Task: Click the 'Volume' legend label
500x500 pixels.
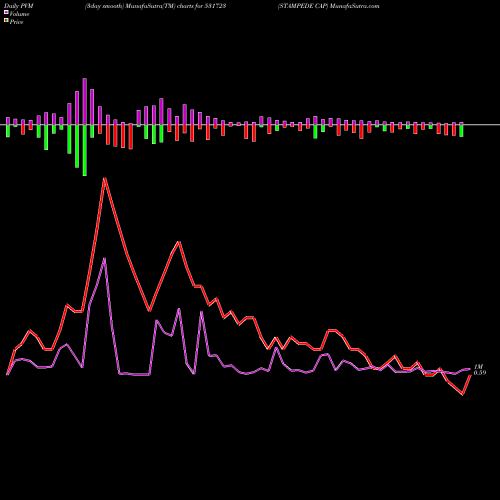Action: [19, 14]
